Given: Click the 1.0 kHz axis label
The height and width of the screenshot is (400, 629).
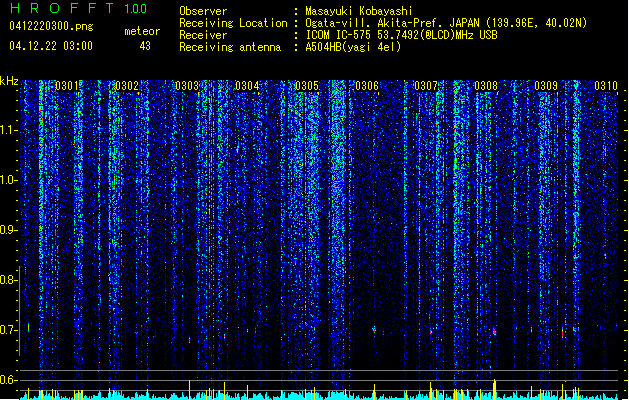Looking at the screenshot, I should point(8,180).
